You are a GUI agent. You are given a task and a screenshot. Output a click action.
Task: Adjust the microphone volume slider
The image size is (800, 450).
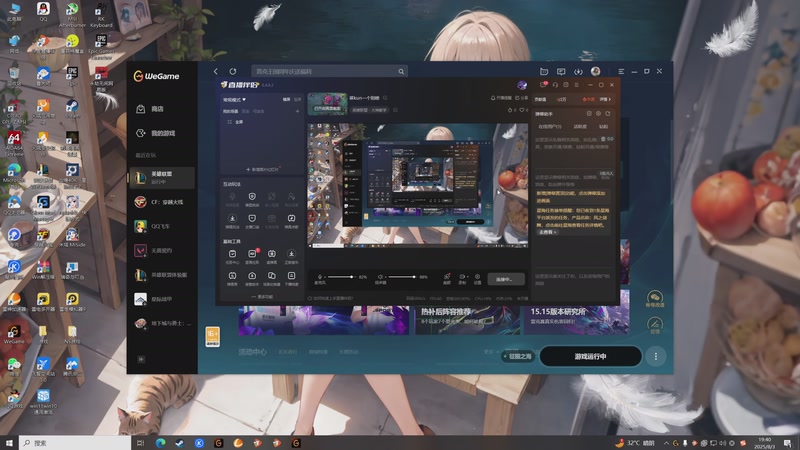coord(341,277)
